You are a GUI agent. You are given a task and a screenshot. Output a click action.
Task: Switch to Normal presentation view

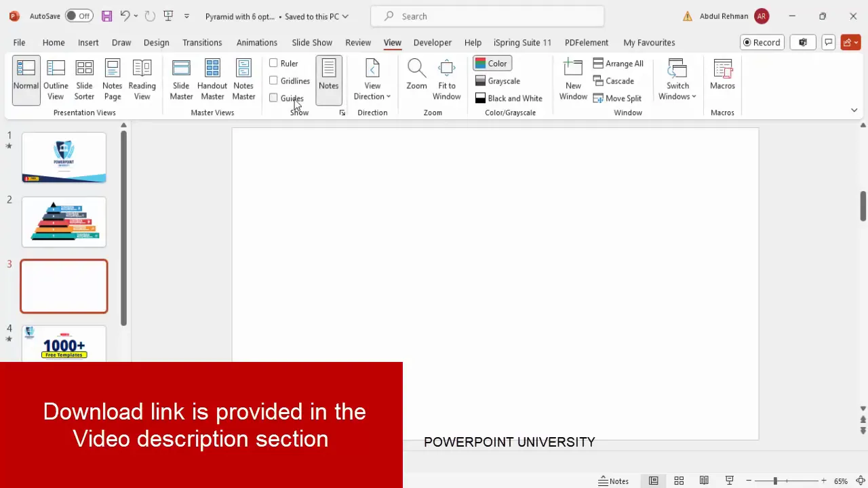26,80
